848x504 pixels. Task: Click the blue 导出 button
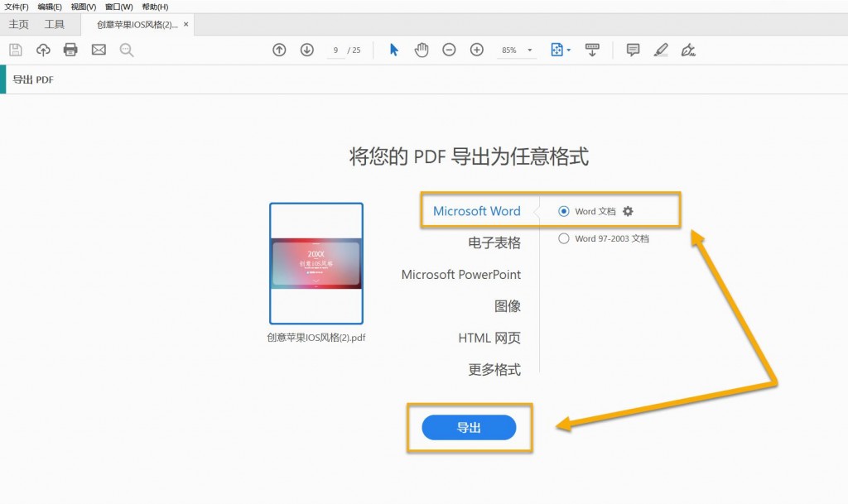[469, 428]
